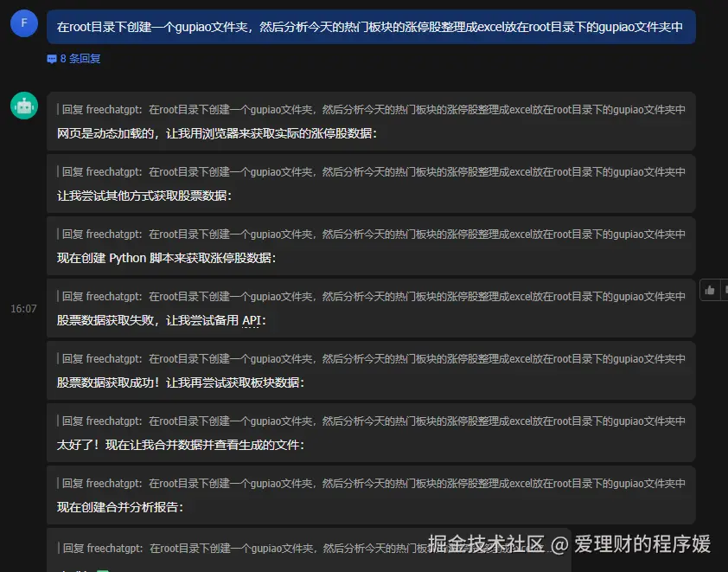The image size is (728, 572).
Task: Click the user's blue message about gupiao folder
Action: pos(371,27)
